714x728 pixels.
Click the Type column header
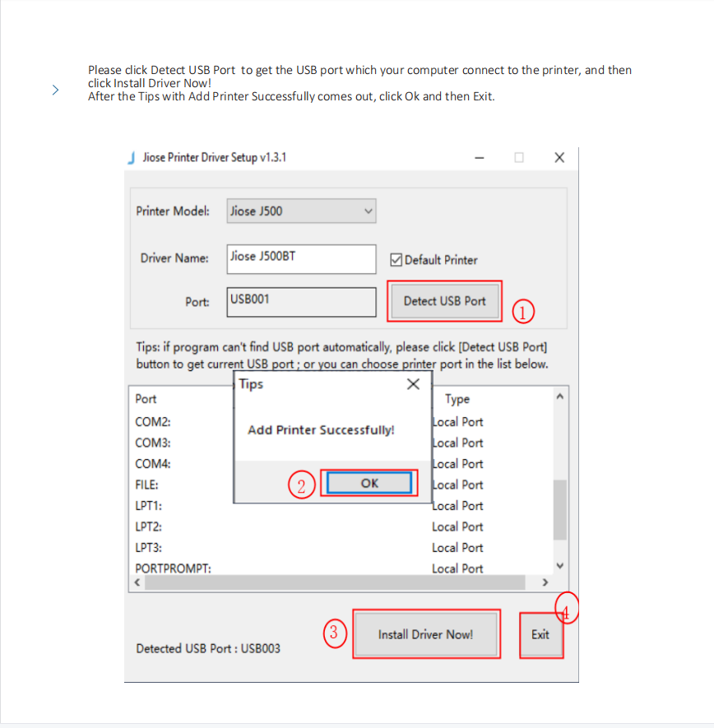457,399
